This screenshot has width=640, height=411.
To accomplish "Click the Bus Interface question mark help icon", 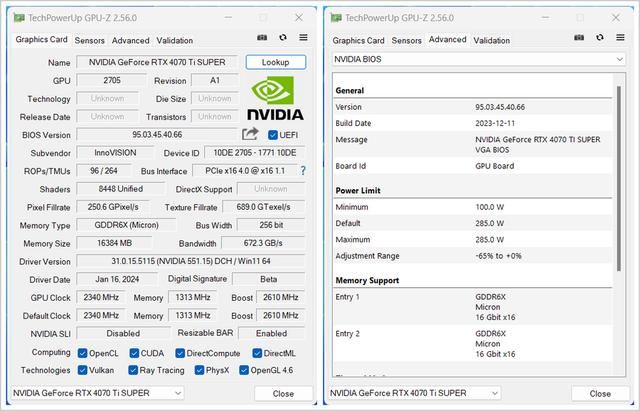I will pyautogui.click(x=303, y=171).
